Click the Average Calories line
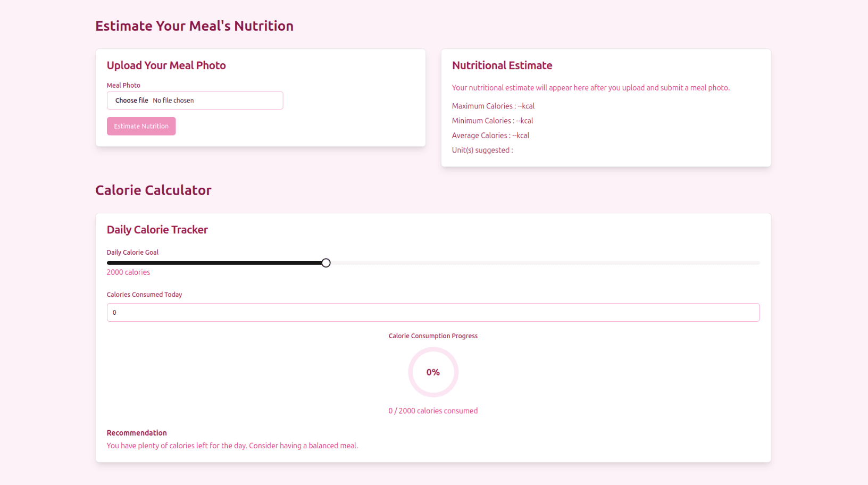The width and height of the screenshot is (868, 485). click(x=490, y=136)
